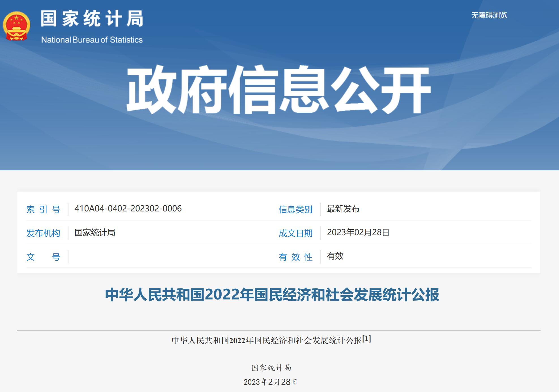The height and width of the screenshot is (392, 559).
Task: Click the 政府信息公开 banner heading
Action: pos(279,90)
